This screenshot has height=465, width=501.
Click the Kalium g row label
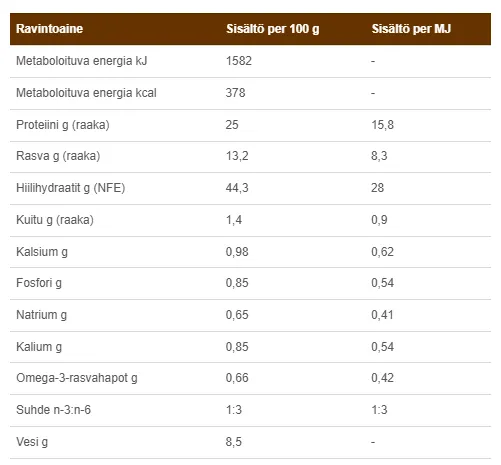(39, 347)
